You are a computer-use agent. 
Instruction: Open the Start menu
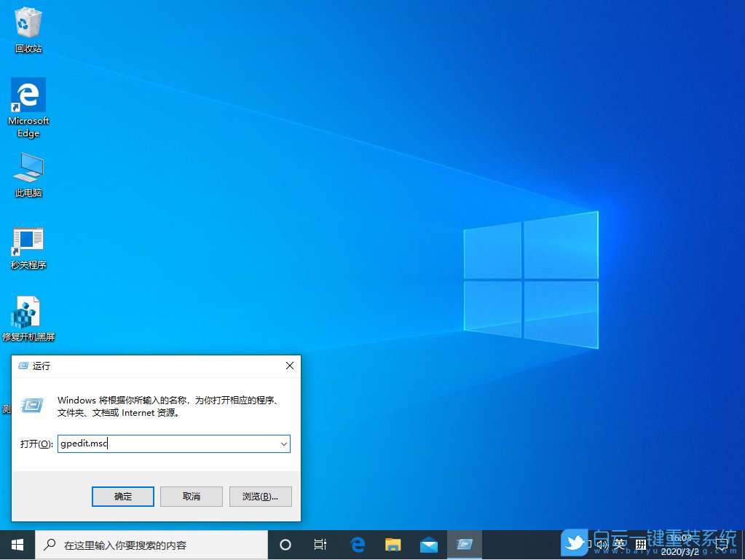[x=16, y=544]
